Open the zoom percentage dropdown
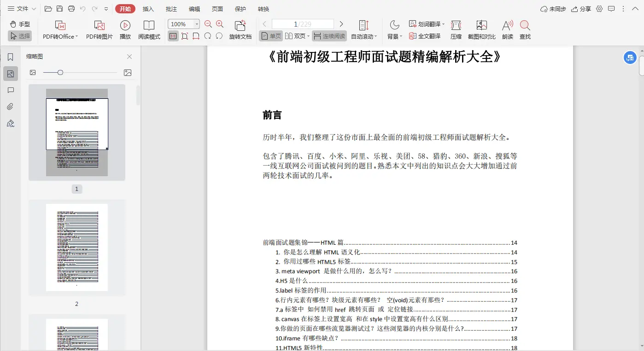This screenshot has height=351, width=644. tap(197, 24)
